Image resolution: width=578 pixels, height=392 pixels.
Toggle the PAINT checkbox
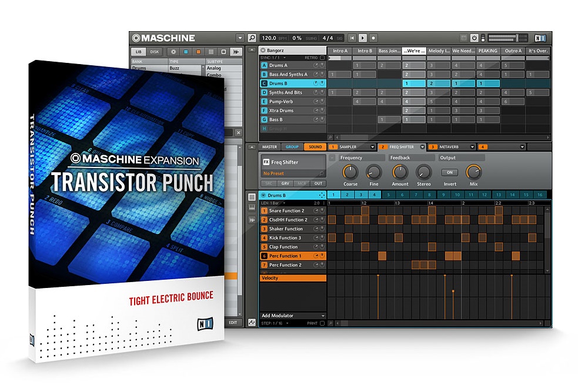coord(322,323)
